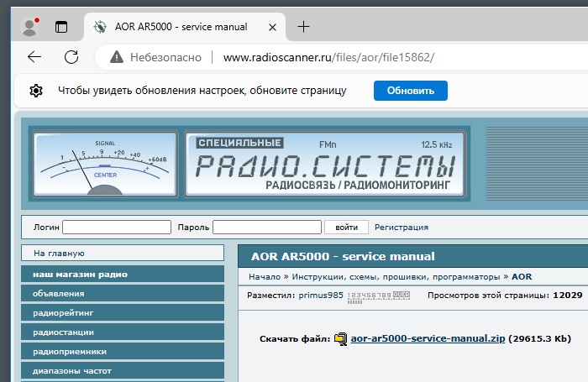The height and width of the screenshot is (382, 588).
Task: Open the AOR breadcrumb link
Action: [522, 277]
